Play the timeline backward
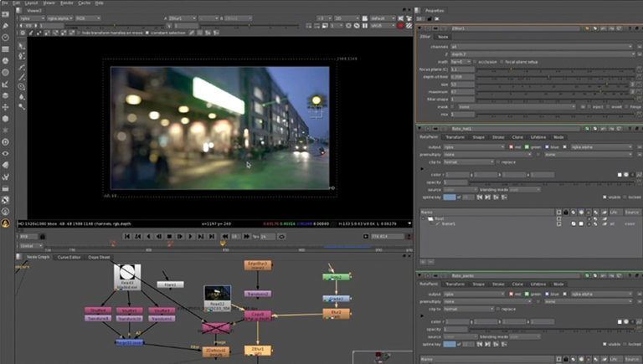Viewport: 643px width, 364px height. pos(148,237)
